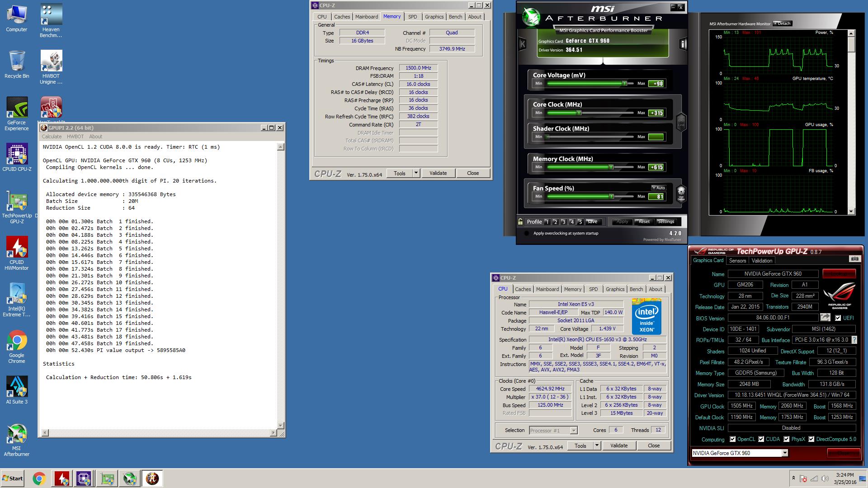Click the Memory Clock slider handle
Viewport: 868px width, 488px height.
pos(611,167)
